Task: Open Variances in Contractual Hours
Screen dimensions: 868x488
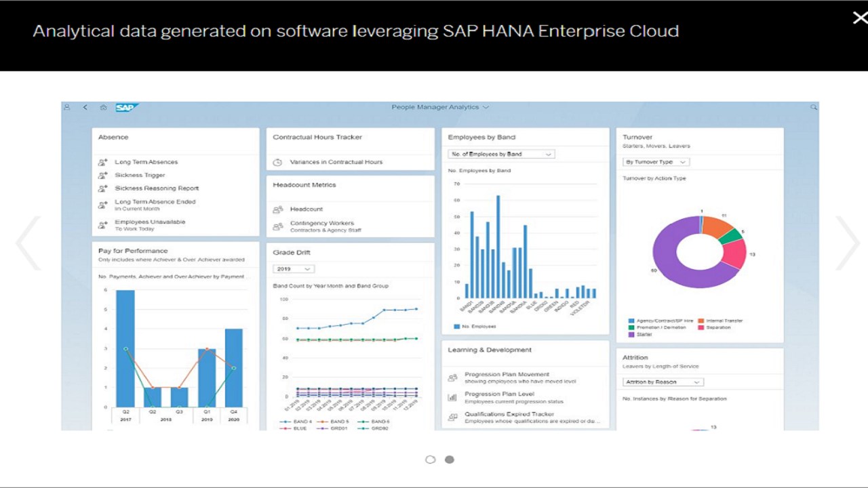Action: (336, 162)
